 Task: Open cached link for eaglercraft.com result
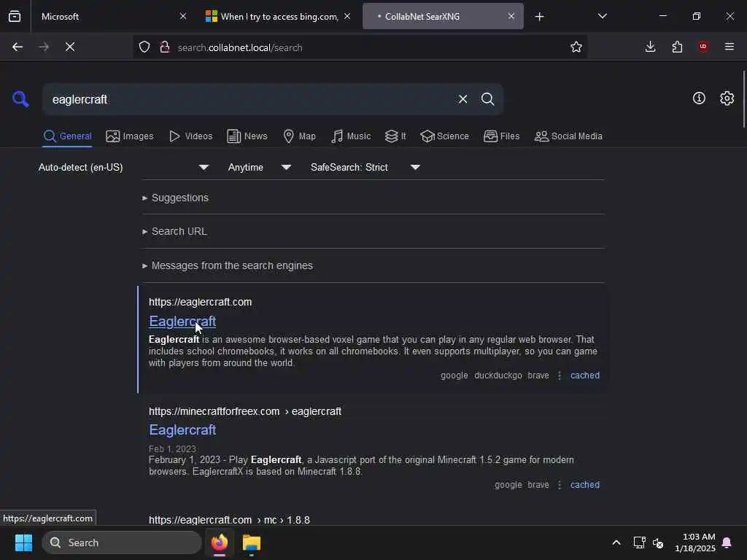tap(585, 376)
